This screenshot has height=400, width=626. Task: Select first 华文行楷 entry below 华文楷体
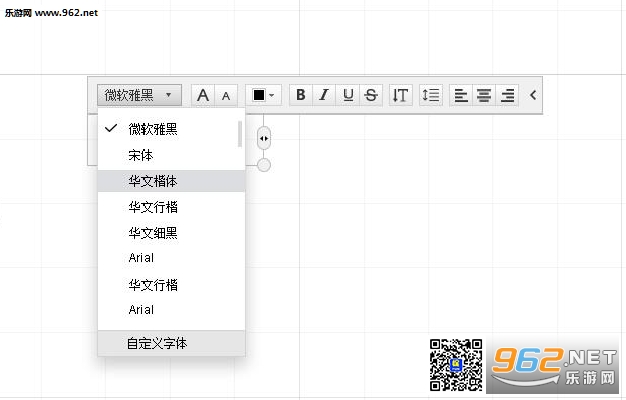171,207
